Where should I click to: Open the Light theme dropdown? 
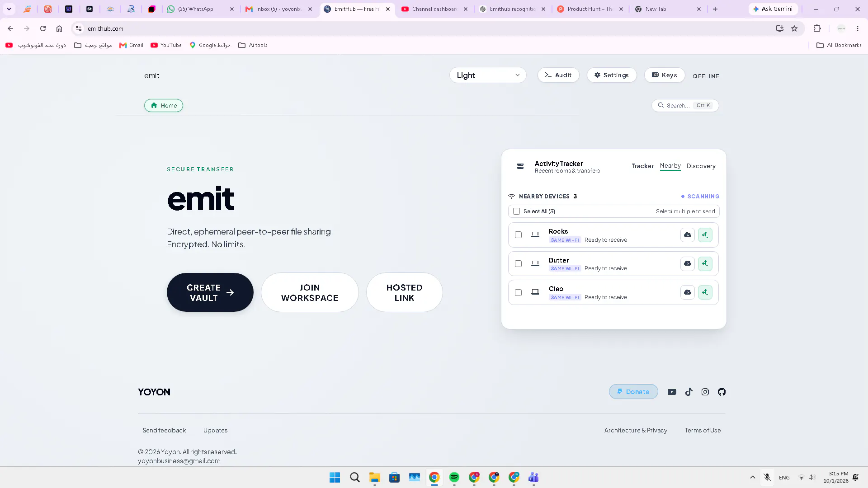tap(488, 75)
